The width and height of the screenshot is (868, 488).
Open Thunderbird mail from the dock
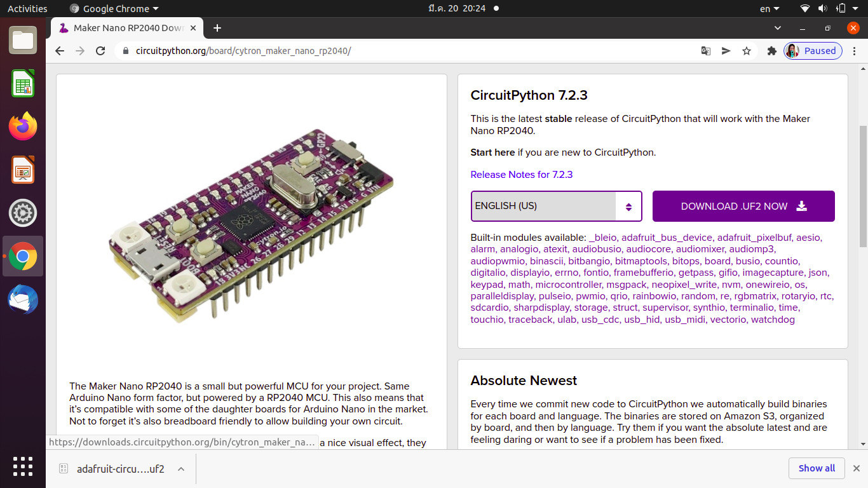pos(23,299)
